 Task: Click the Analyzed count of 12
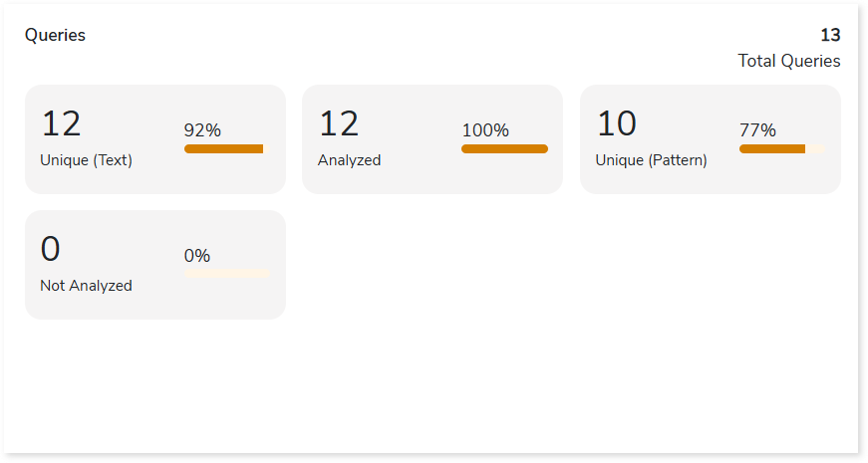pyautogui.click(x=339, y=124)
